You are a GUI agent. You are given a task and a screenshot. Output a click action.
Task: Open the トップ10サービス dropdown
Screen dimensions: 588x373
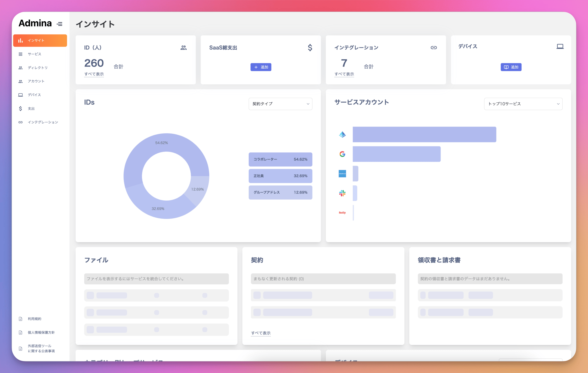click(523, 104)
